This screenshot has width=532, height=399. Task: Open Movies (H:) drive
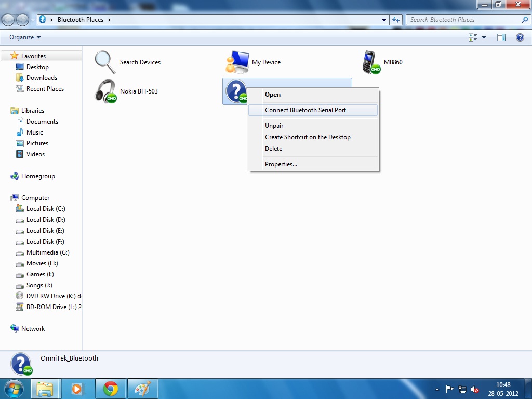[42, 263]
